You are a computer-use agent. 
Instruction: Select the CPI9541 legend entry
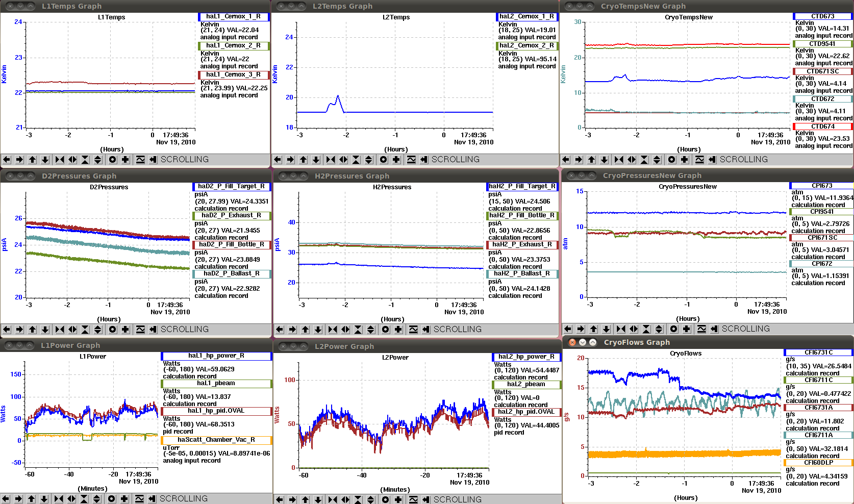(x=822, y=212)
